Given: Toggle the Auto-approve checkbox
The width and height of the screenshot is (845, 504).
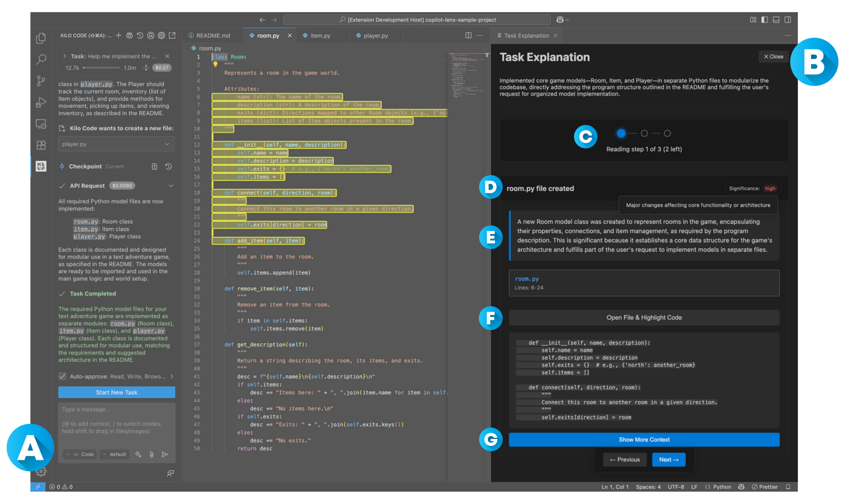Looking at the screenshot, I should 62,376.
